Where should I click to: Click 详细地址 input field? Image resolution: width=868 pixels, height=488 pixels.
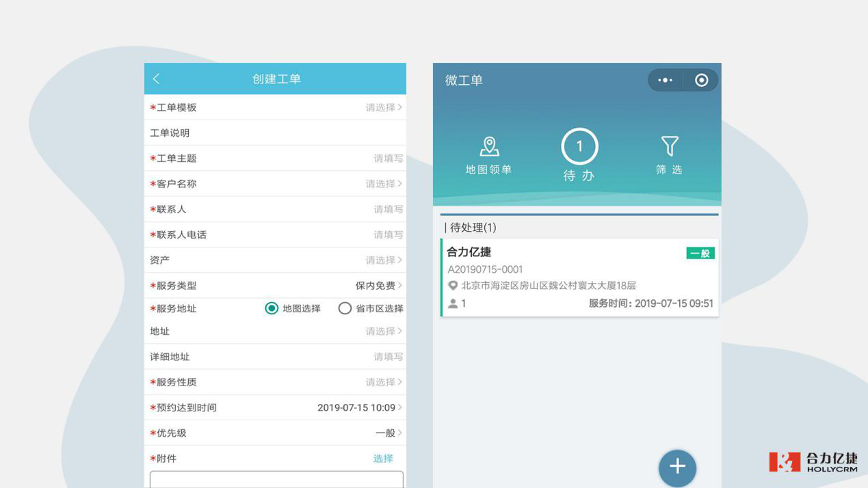tap(275, 357)
